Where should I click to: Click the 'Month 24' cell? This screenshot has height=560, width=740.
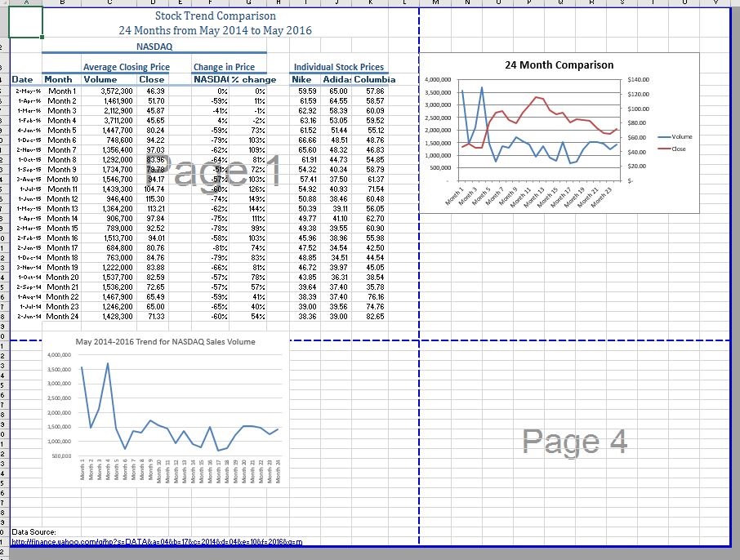pos(62,317)
